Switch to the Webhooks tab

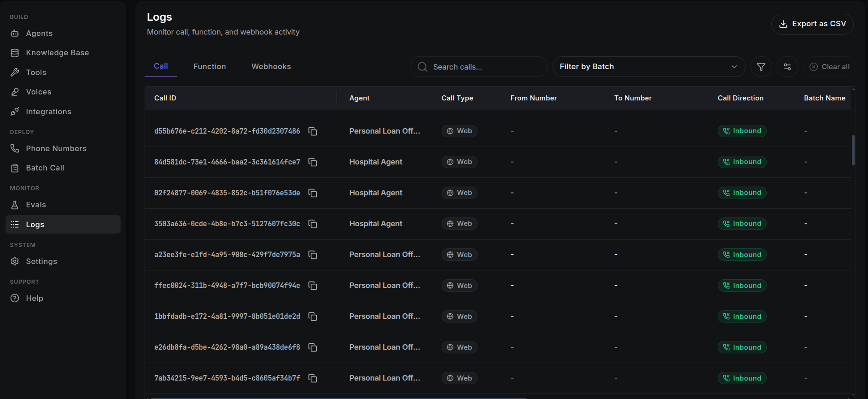click(271, 66)
